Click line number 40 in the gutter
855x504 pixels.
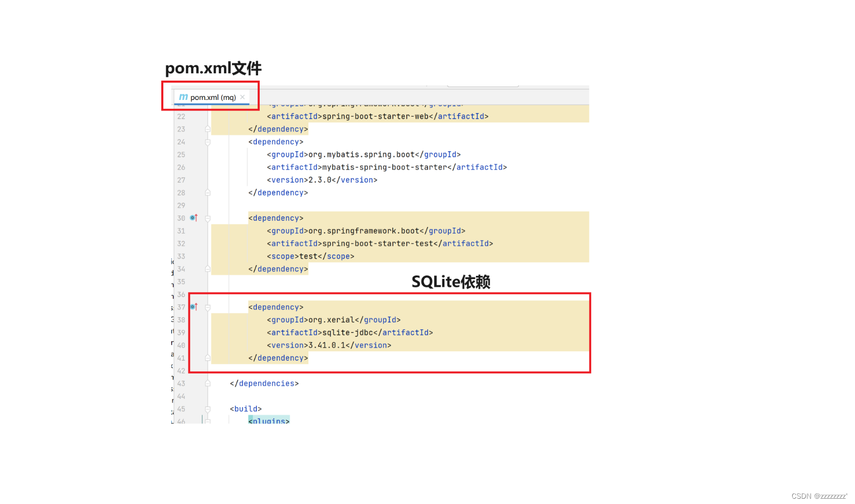(x=181, y=345)
